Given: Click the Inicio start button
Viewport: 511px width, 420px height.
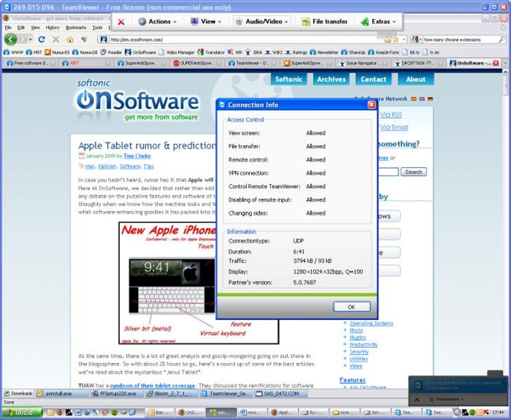Looking at the screenshot, I should (x=22, y=412).
